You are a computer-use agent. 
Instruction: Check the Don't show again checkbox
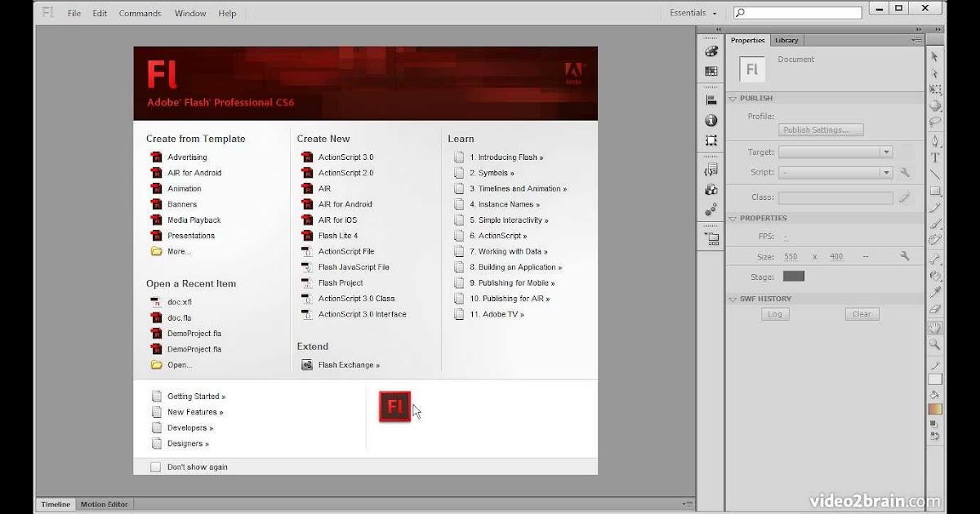[x=155, y=467]
